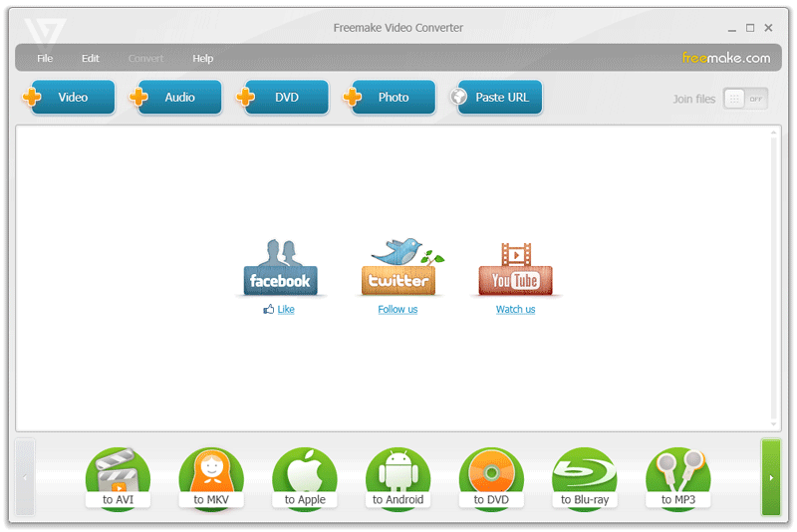Click the file list vertical scrollbar
The height and width of the screenshot is (532, 797).
[x=773, y=278]
